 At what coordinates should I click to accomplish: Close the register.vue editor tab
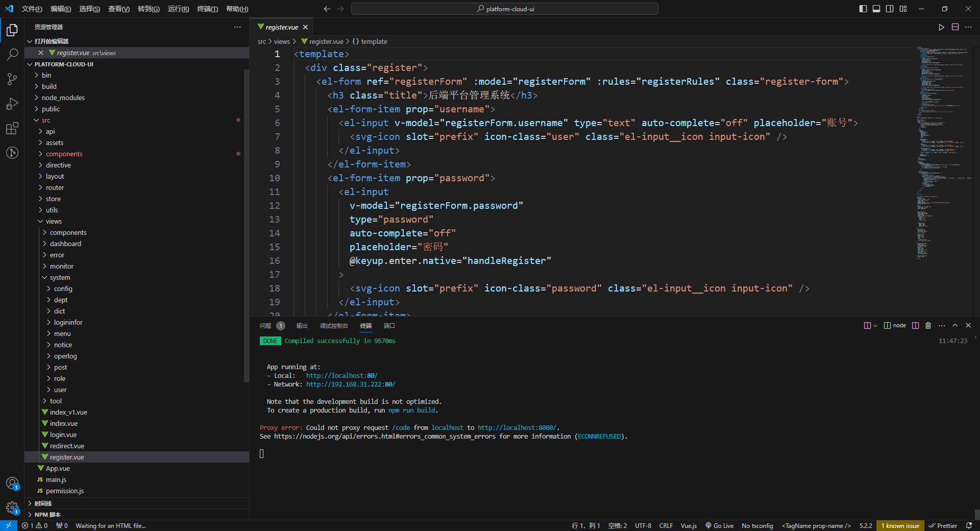tap(305, 27)
